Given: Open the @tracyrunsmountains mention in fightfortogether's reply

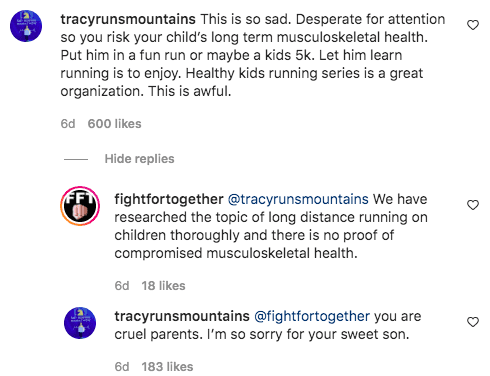Looking at the screenshot, I should (298, 199).
